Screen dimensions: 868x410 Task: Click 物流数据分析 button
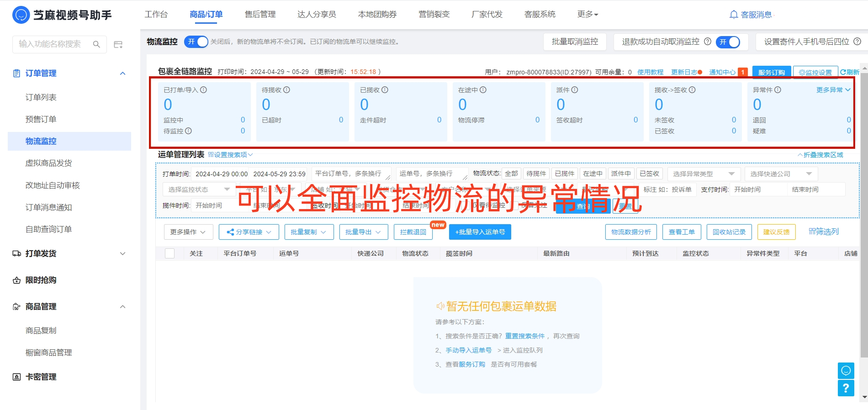tap(631, 232)
